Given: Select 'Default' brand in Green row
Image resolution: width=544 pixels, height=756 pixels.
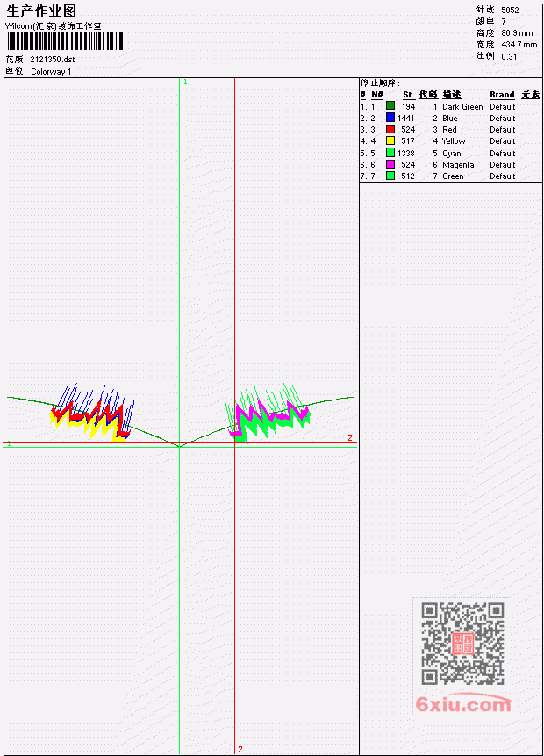Looking at the screenshot, I should point(503,176).
